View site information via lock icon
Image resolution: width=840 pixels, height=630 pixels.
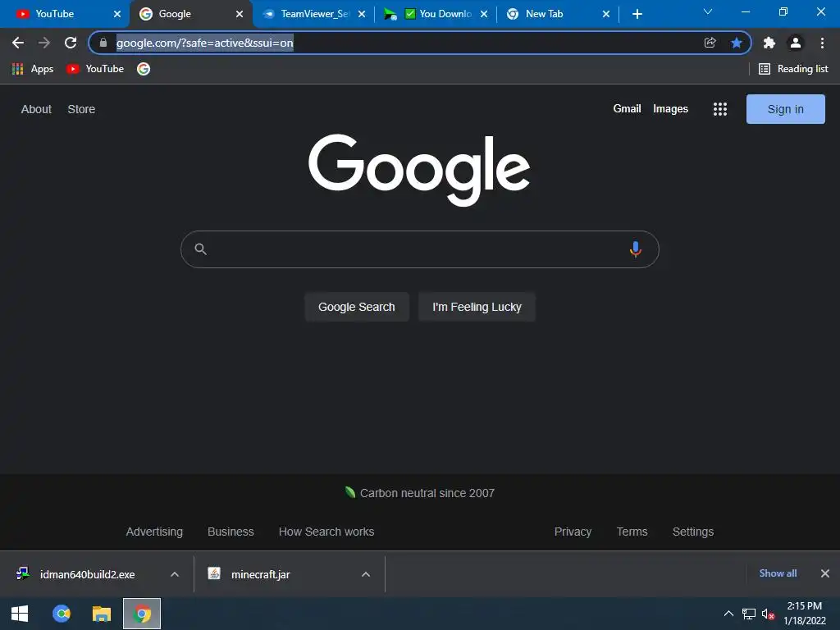[x=103, y=43]
